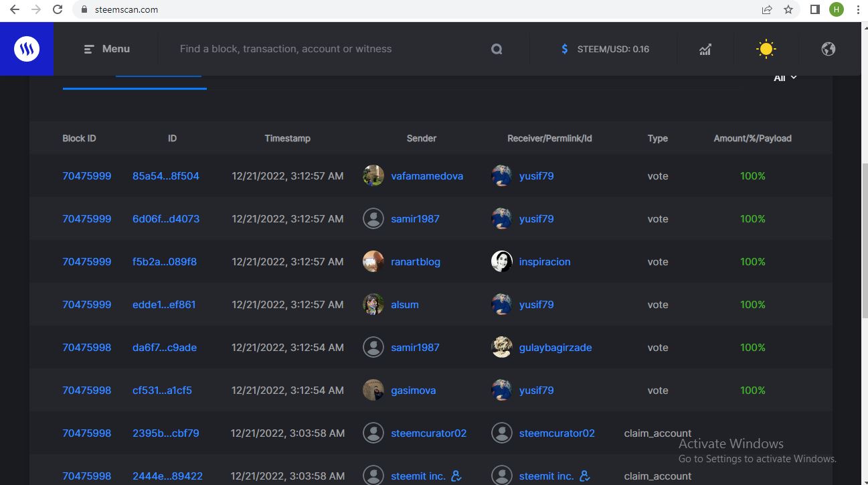Image resolution: width=868 pixels, height=485 pixels.
Task: Open the Steem logo home icon
Action: pos(27,49)
